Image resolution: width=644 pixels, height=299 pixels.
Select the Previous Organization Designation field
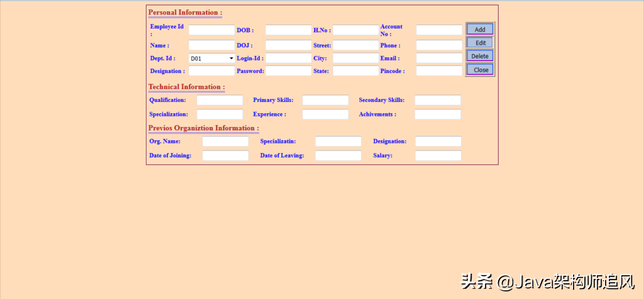438,142
